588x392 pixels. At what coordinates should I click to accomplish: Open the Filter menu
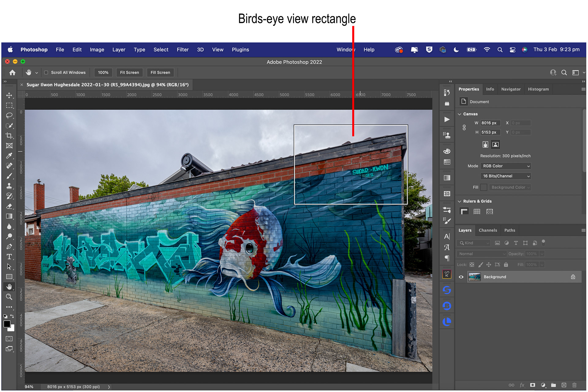click(183, 50)
